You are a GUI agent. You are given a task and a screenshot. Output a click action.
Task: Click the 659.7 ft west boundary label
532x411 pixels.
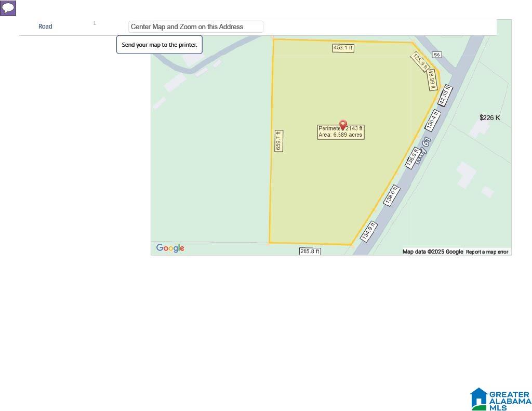point(278,141)
